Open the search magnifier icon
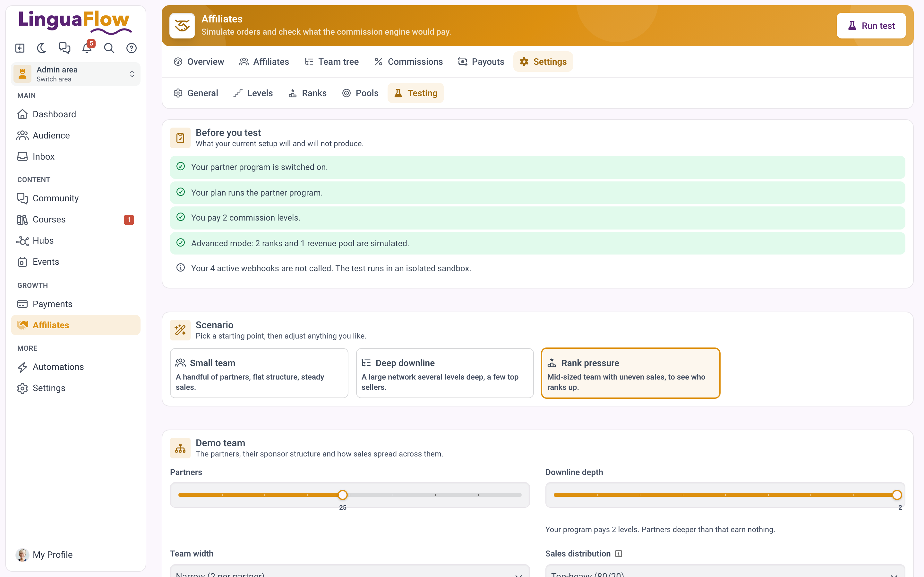This screenshot has height=577, width=924. tap(109, 48)
